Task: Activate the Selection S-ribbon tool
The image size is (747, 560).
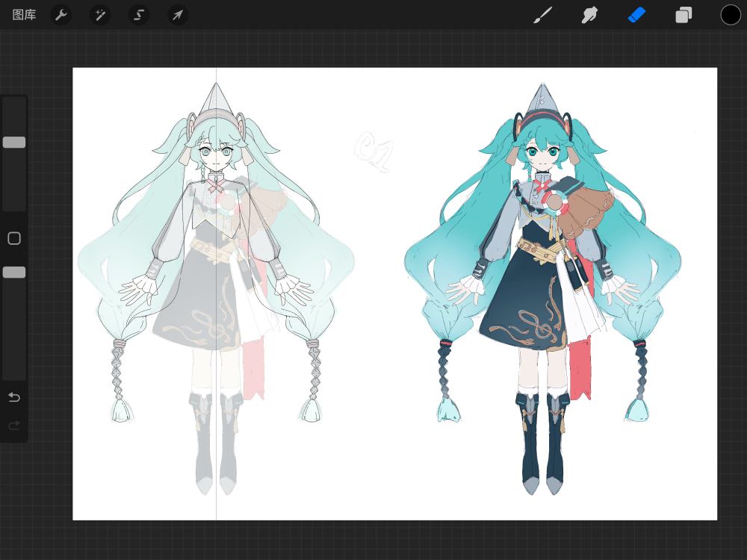Action: coord(139,15)
